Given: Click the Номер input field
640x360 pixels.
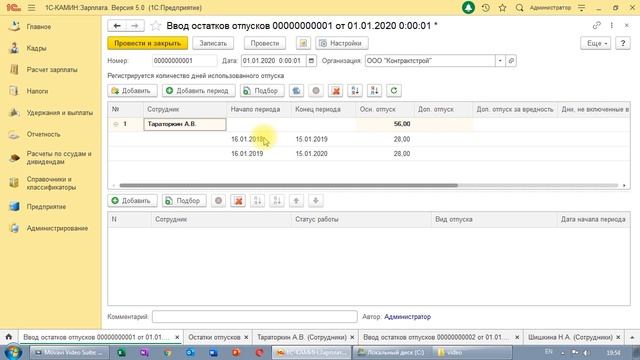Looking at the screenshot, I should point(184,61).
